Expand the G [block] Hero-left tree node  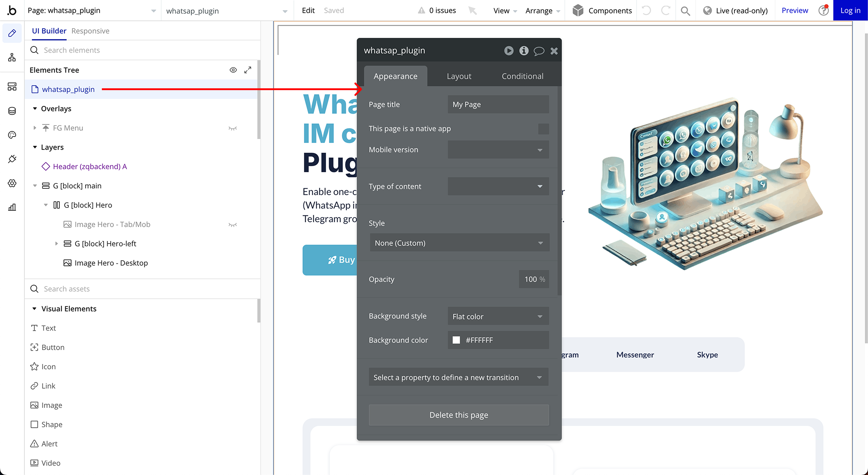(x=57, y=244)
